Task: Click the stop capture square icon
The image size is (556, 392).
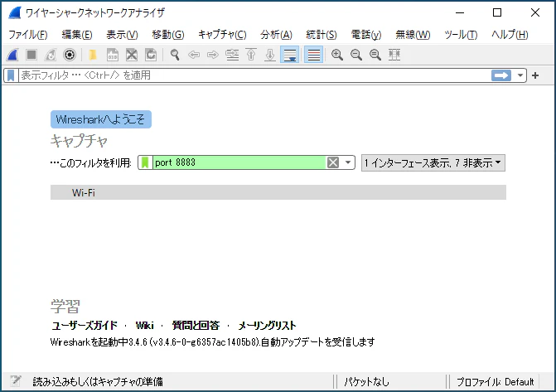Action: tap(31, 55)
